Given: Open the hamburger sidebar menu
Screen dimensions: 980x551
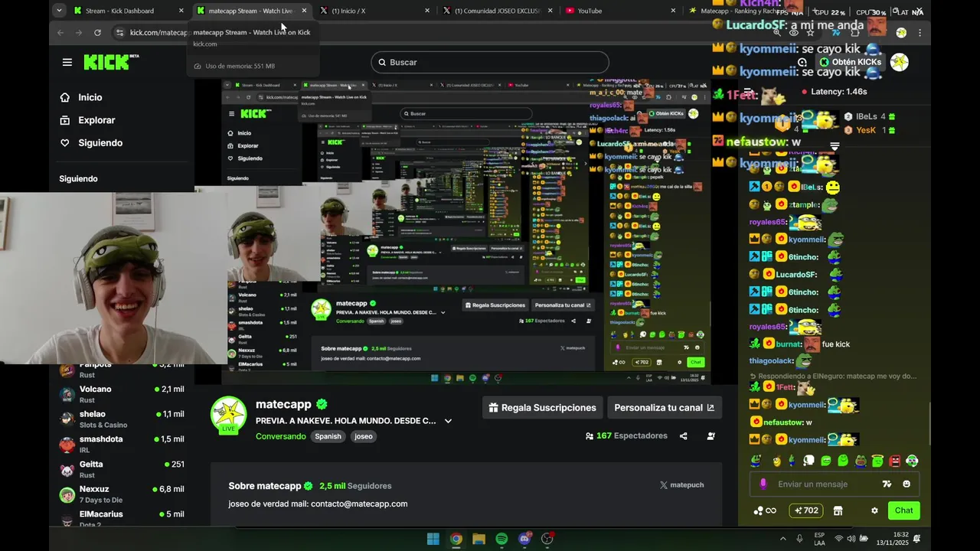Looking at the screenshot, I should (x=67, y=62).
